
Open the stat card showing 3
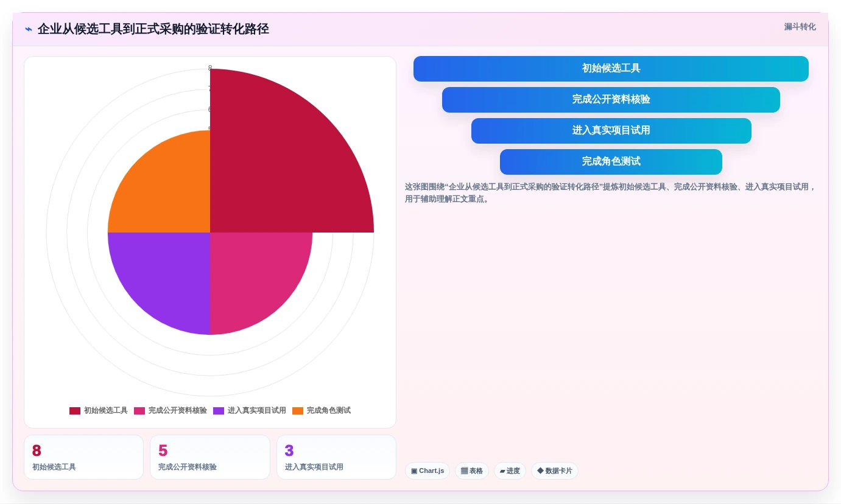tap(336, 457)
